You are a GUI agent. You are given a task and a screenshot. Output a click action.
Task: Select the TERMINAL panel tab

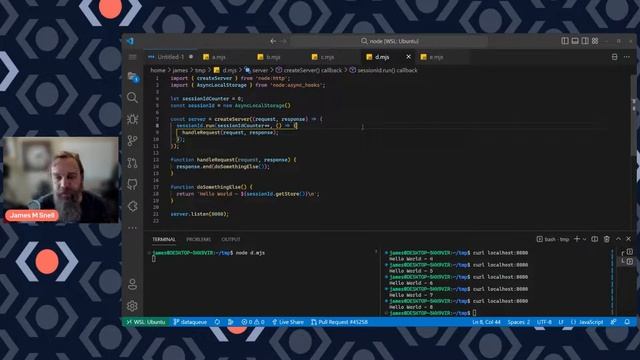click(164, 239)
